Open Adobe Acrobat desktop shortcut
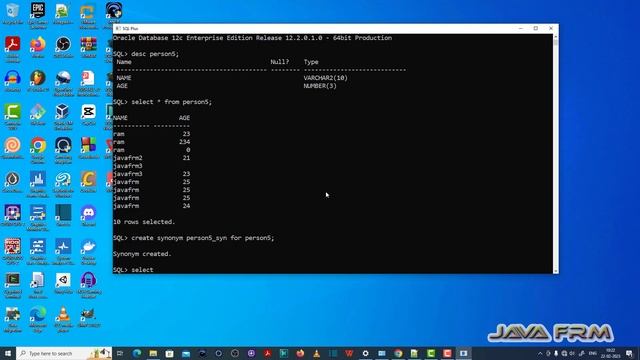Viewport: 640px width, 360px height. click(13, 48)
